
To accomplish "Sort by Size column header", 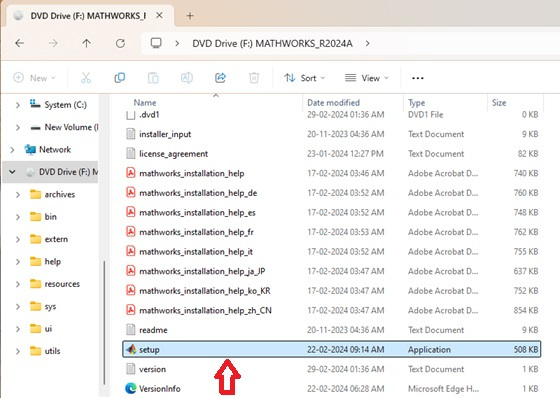I will [x=515, y=103].
